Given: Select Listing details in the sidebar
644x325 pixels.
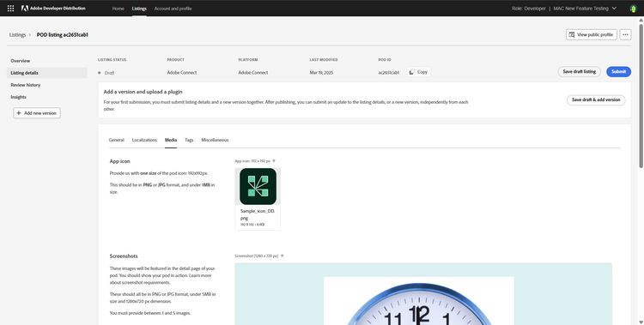Looking at the screenshot, I should 47,73.
